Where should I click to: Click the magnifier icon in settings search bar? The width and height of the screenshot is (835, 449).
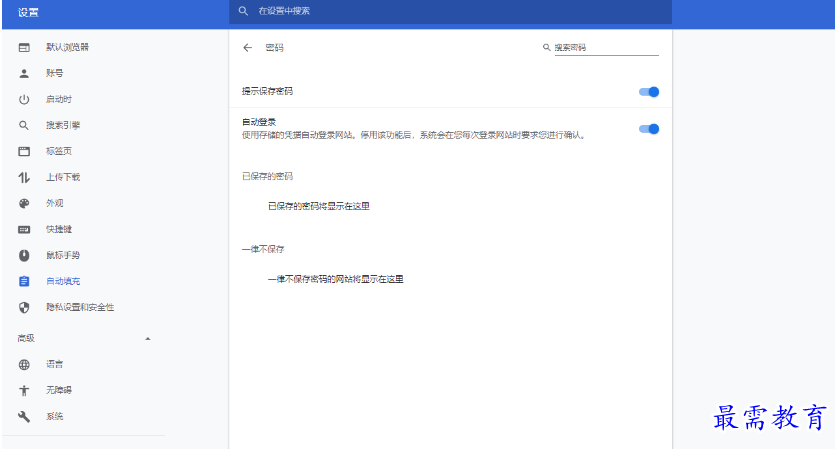coord(243,11)
